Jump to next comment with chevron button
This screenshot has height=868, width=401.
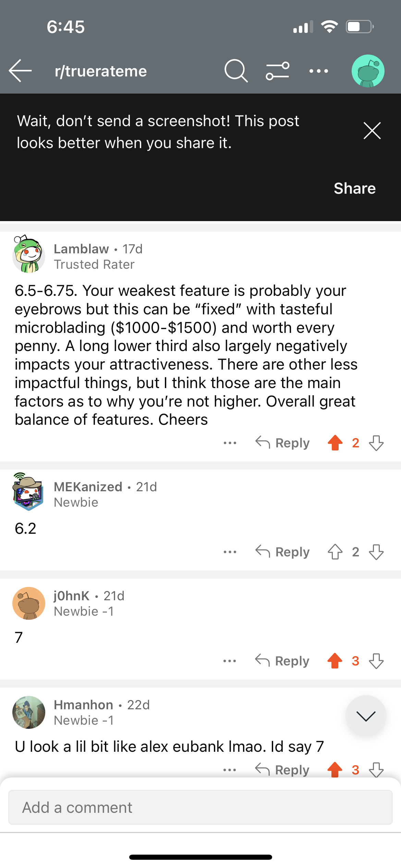(x=366, y=715)
